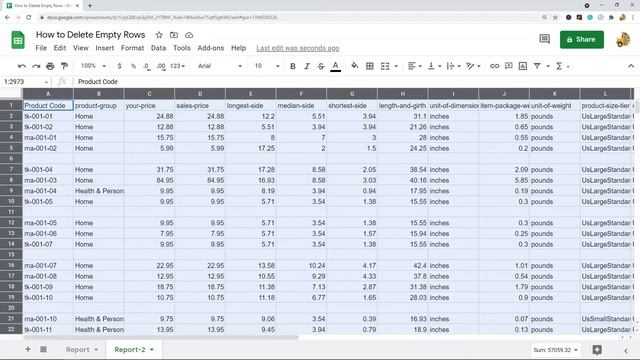Open the File menu

pos(41,48)
